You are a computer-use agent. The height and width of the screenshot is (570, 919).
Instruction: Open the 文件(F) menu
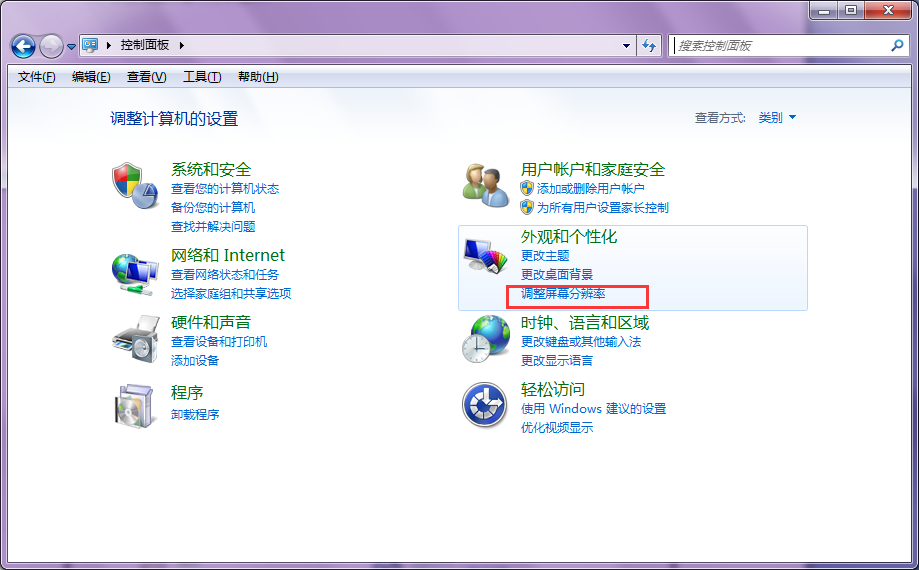(36, 77)
